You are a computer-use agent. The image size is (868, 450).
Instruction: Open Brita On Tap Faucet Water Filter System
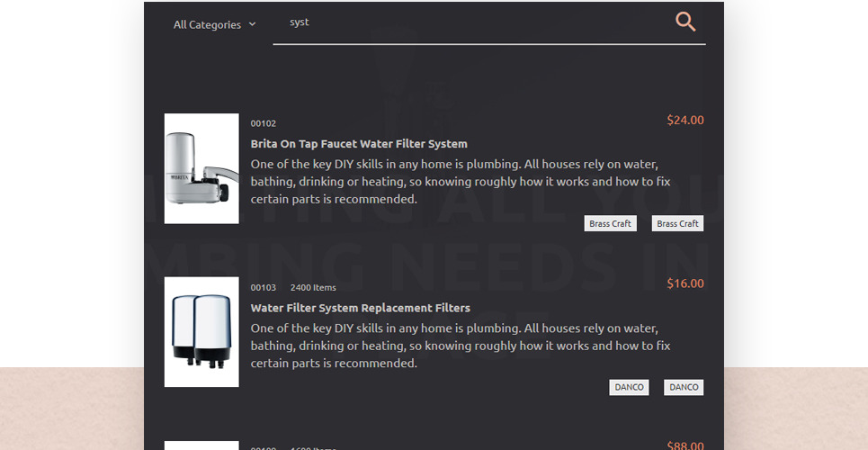click(359, 144)
